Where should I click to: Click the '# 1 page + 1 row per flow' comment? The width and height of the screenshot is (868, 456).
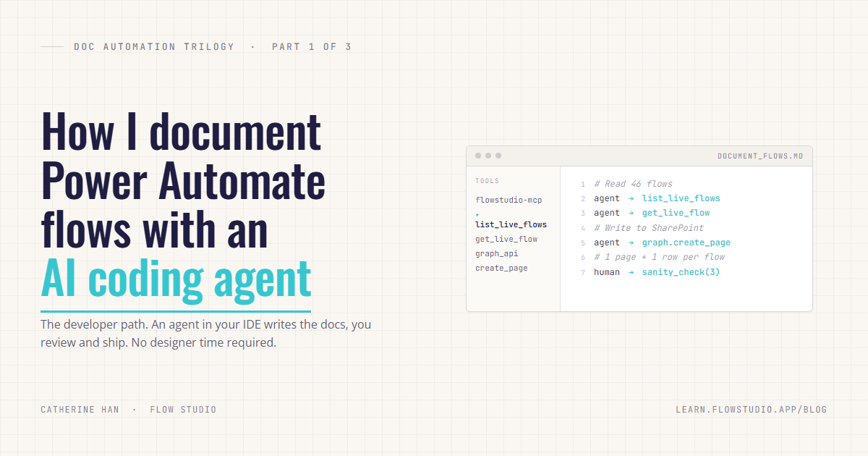point(659,257)
